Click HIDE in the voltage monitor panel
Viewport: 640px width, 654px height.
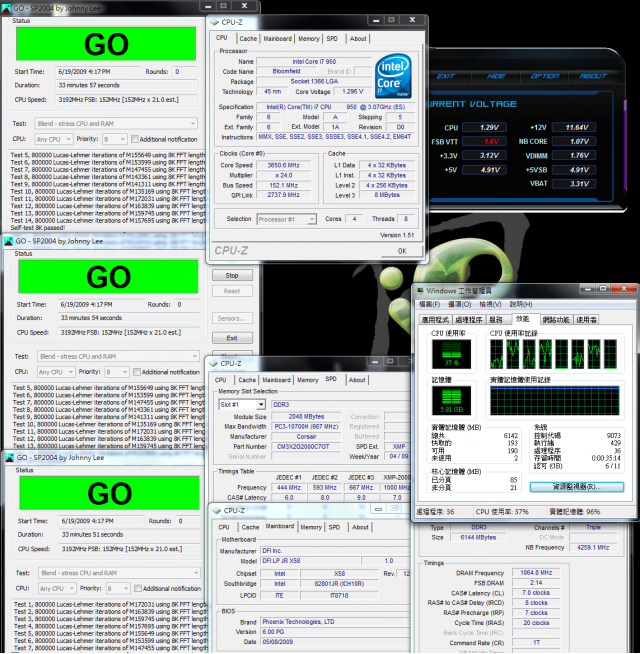point(496,76)
